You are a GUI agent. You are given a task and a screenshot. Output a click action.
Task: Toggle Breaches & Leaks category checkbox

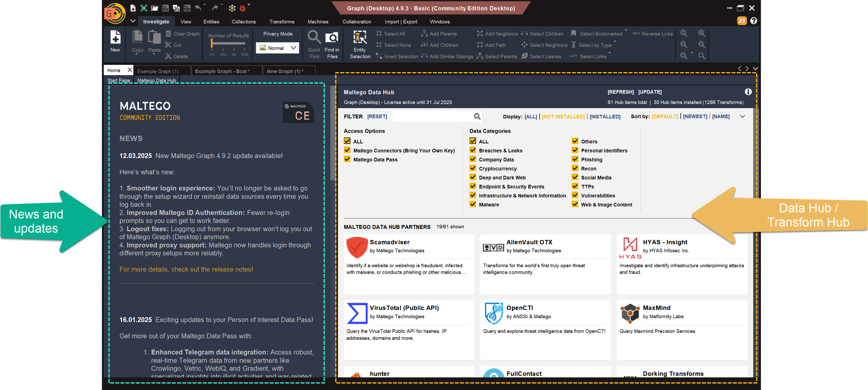473,150
